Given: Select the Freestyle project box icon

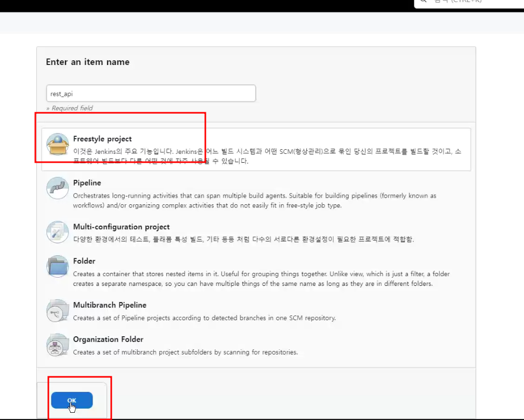Looking at the screenshot, I should pyautogui.click(x=58, y=144).
